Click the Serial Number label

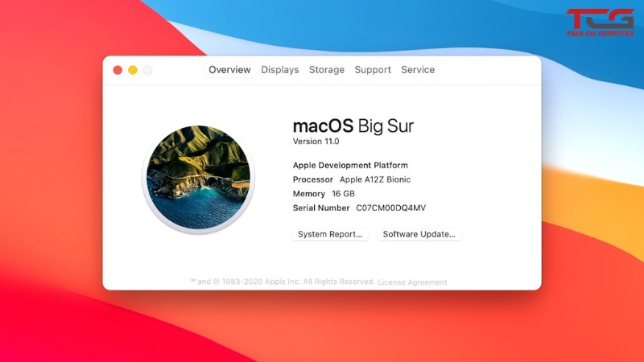(x=321, y=208)
